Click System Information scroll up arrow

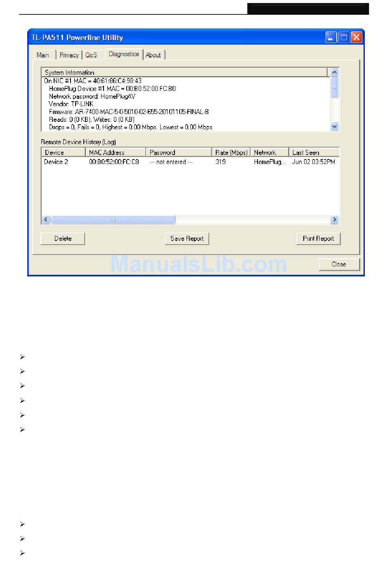coord(335,72)
